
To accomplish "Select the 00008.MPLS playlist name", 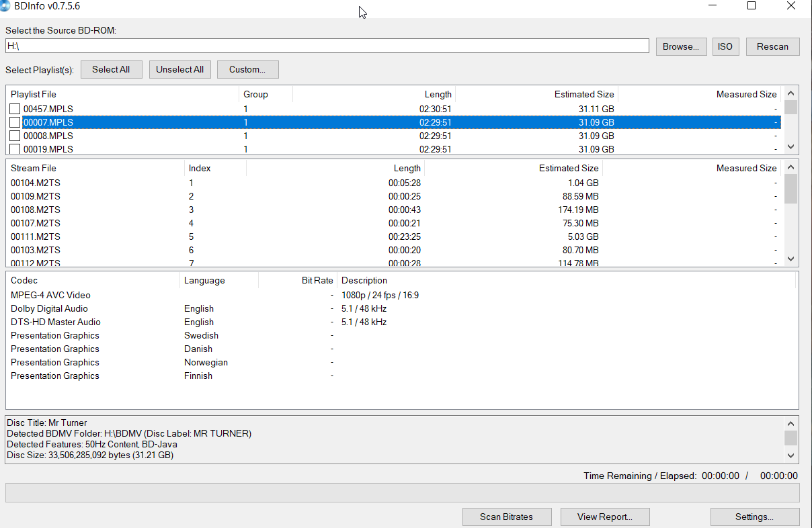I will pyautogui.click(x=48, y=136).
